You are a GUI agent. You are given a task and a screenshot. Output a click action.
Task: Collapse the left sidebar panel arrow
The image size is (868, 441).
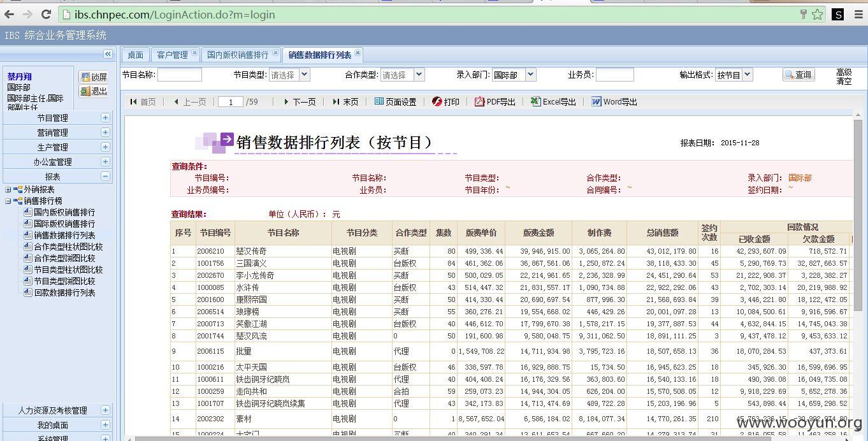pos(108,54)
